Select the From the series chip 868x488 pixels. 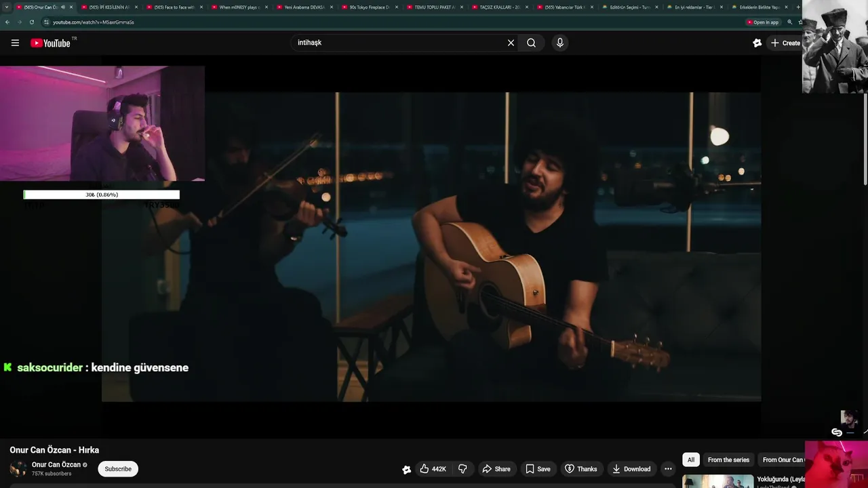(x=728, y=460)
